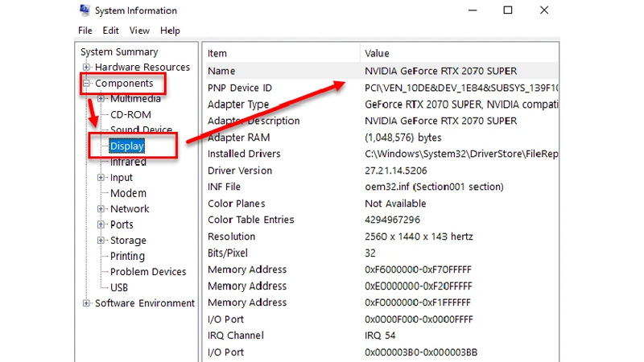The image size is (644, 362).
Task: Click the System Information app icon
Action: [x=85, y=10]
